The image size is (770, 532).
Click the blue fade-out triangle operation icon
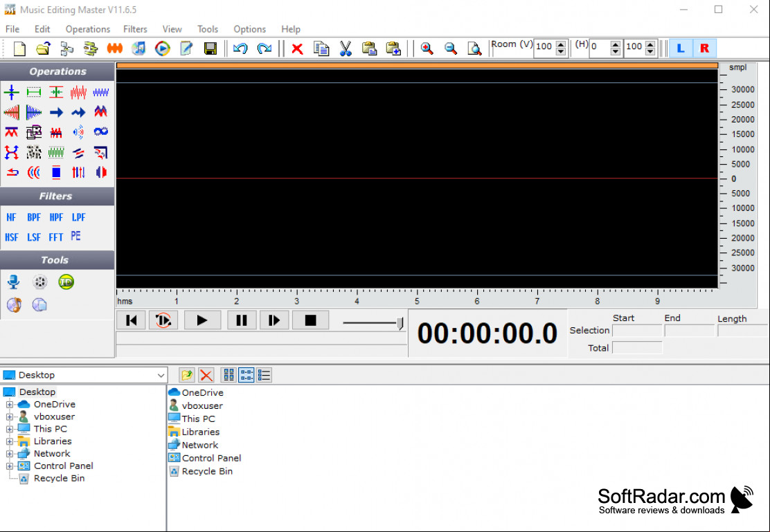pos(34,112)
